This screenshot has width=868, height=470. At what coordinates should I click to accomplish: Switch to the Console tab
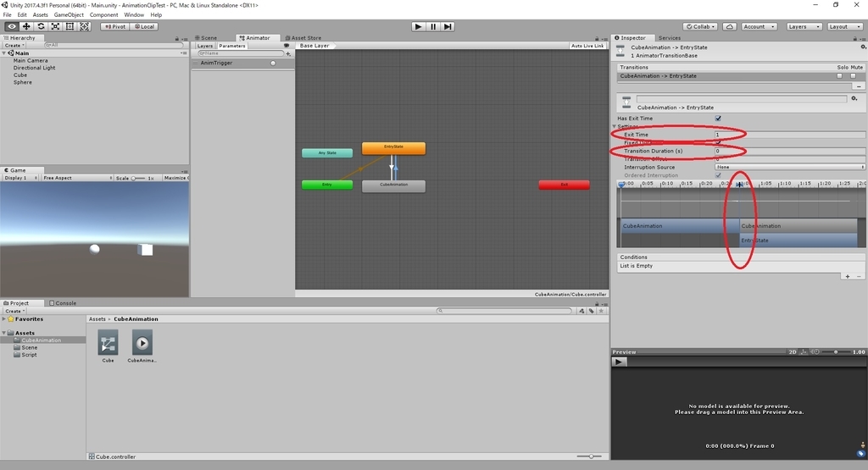[63, 303]
